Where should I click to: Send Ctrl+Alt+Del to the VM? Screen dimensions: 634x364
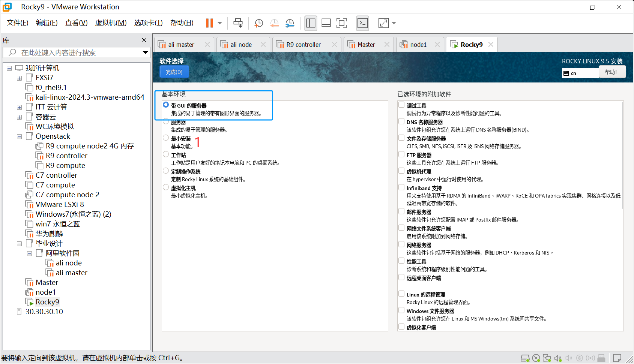[x=238, y=23]
